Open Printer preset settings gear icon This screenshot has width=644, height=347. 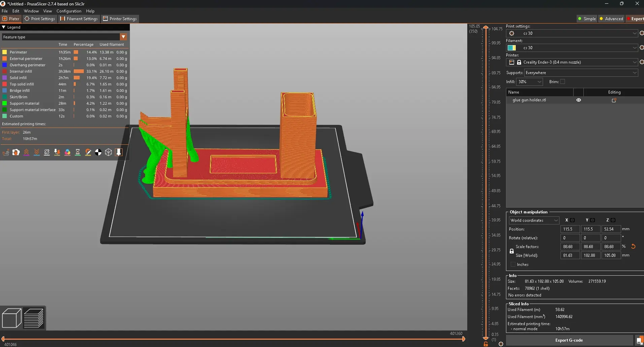641,62
